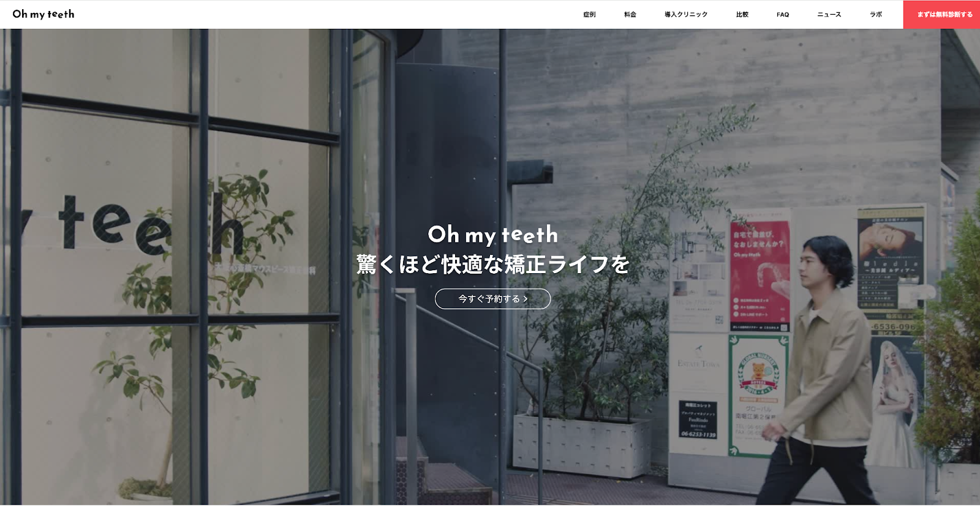Open the 症例 menu item
980x509 pixels.
coord(589,15)
